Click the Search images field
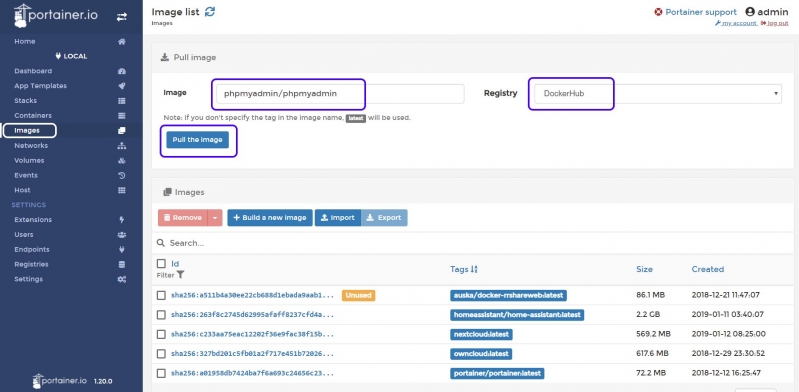This screenshot has width=799, height=392. pos(474,243)
